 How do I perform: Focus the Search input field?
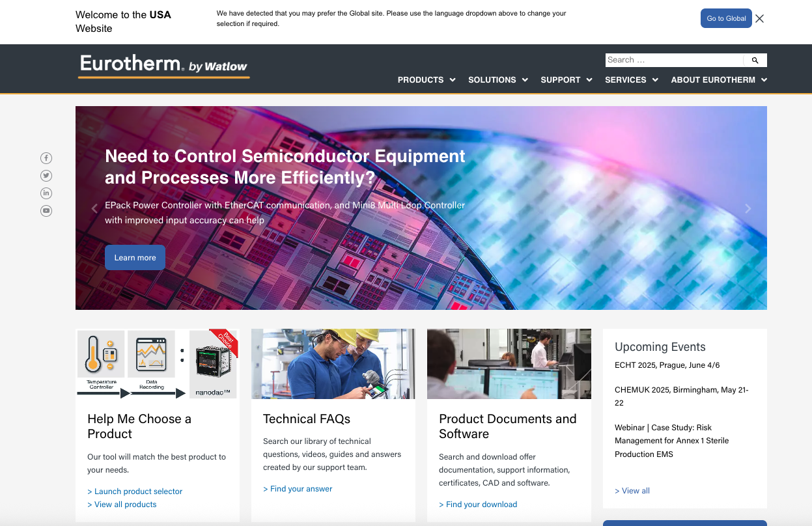coord(675,60)
